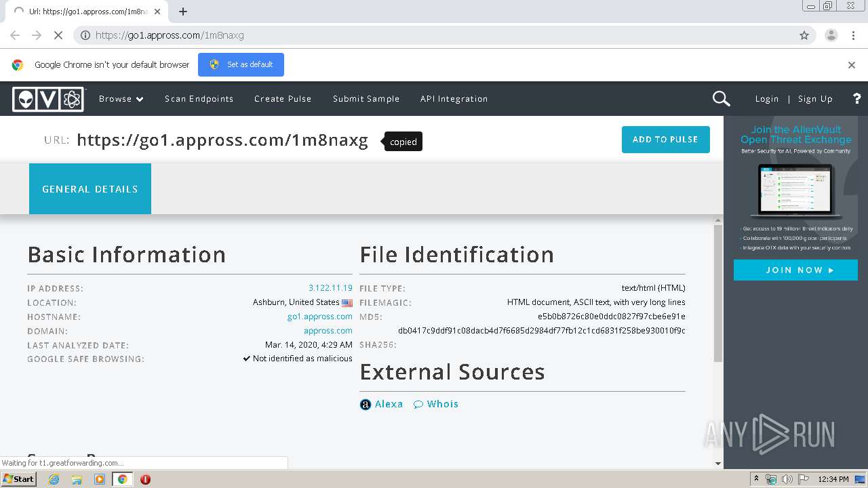Click the OTX dashboard laptop image
Screen dimensions: 868x488
(x=795, y=190)
